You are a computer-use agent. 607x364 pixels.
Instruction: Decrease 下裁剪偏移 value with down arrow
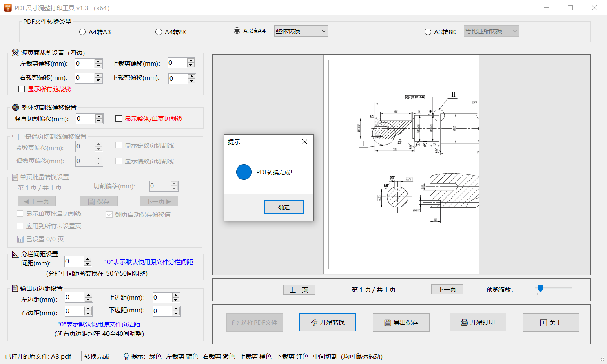point(192,81)
